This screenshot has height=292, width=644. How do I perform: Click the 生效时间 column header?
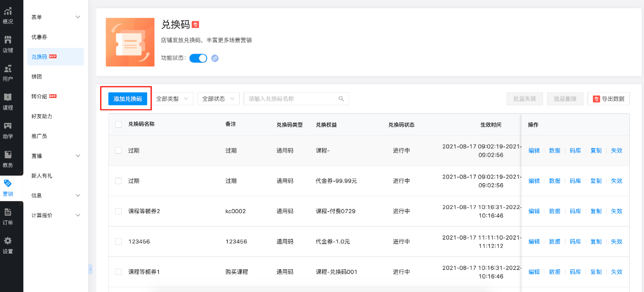click(491, 125)
